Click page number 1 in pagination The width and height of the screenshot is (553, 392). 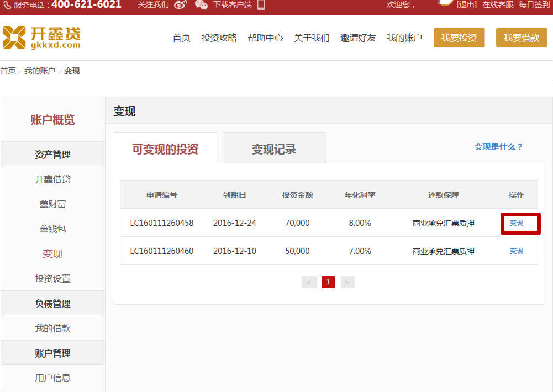[x=328, y=282]
